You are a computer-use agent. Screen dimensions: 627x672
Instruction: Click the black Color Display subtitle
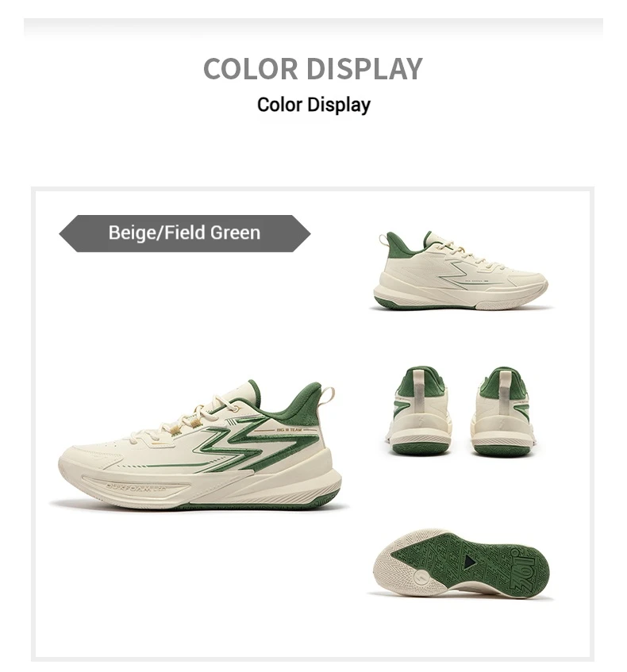tap(313, 105)
